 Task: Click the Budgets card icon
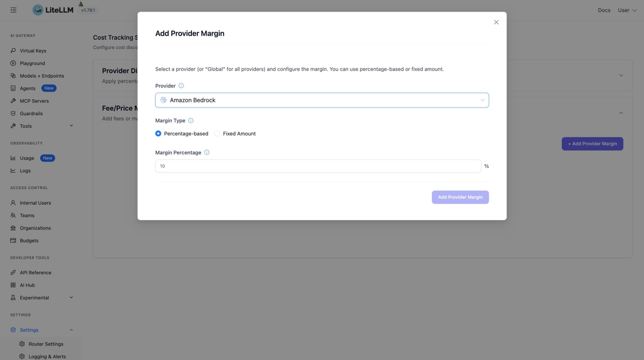(13, 240)
